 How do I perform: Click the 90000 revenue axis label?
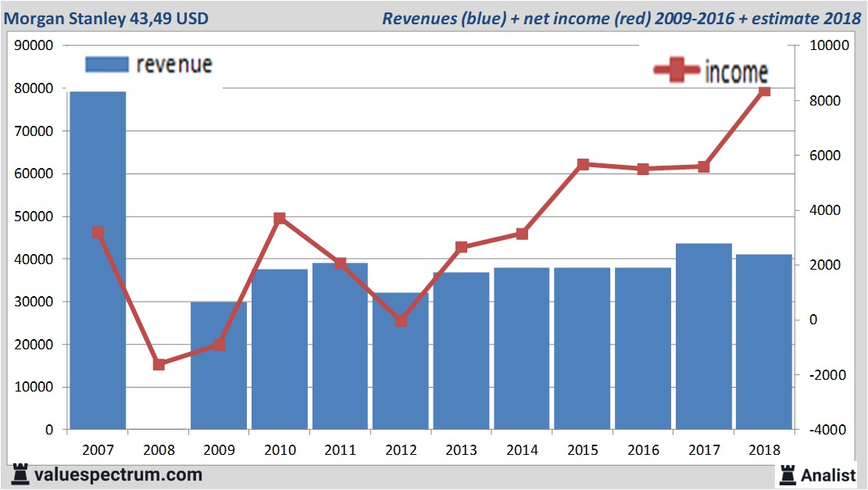34,45
